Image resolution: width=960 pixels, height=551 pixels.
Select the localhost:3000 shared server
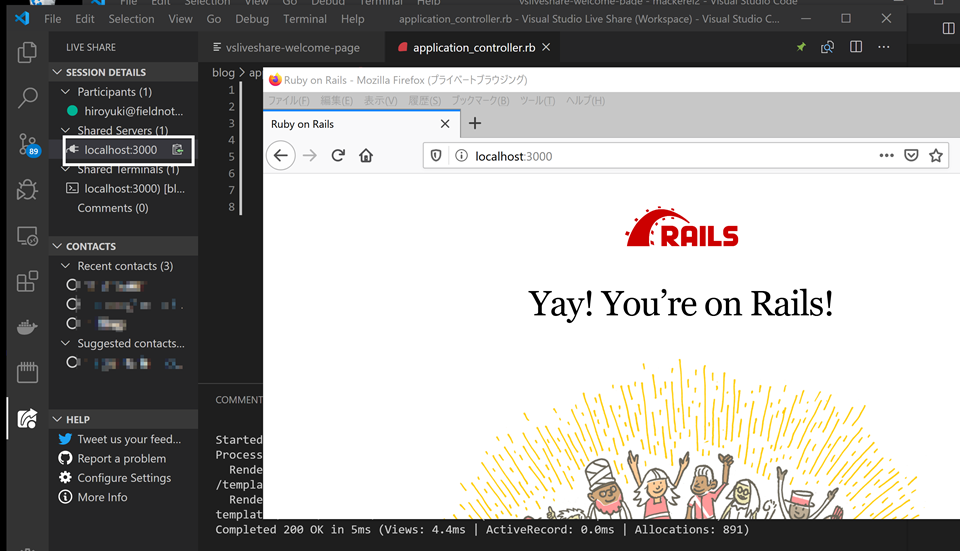tap(121, 149)
